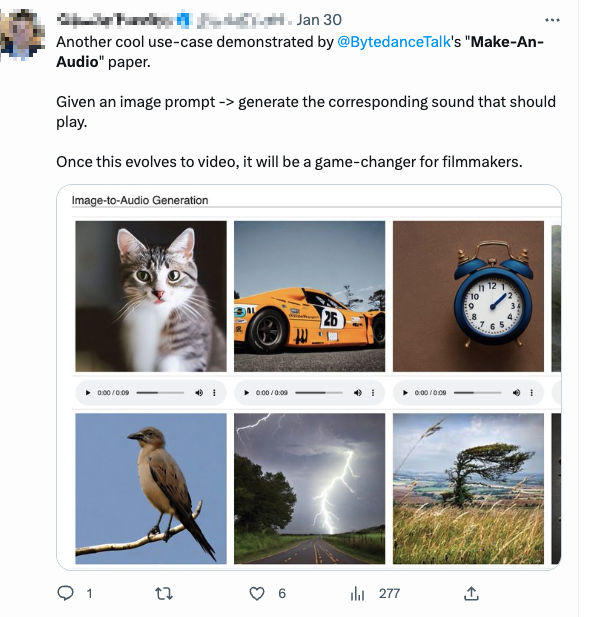Play the alarm clock audio clip
600x617 pixels.
pos(405,393)
